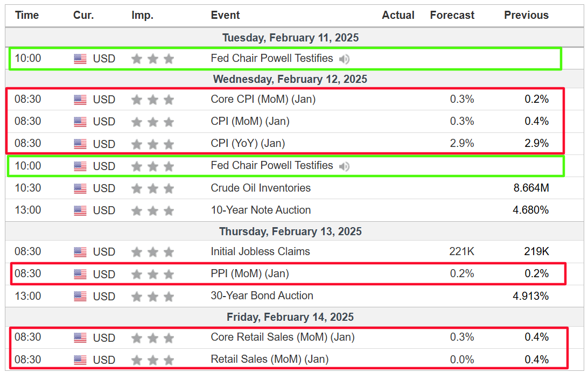The height and width of the screenshot is (373, 588).
Task: Click the 0.0% Retail Sales forecast
Action: (462, 360)
